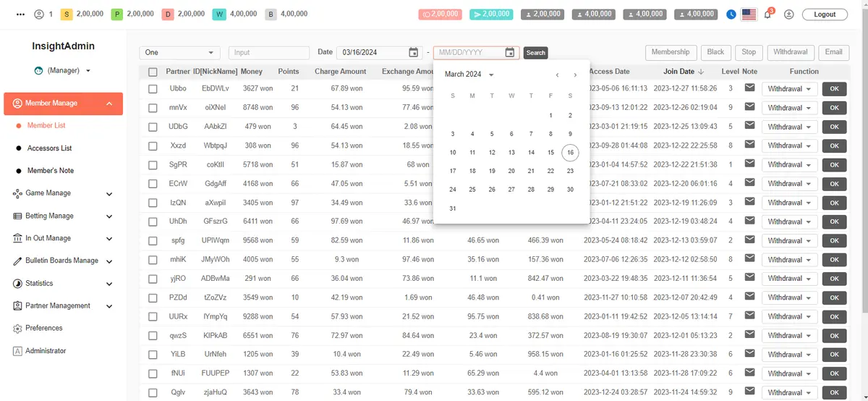Click the blue clock icon
Image resolution: width=868 pixels, height=401 pixels.
click(x=732, y=14)
